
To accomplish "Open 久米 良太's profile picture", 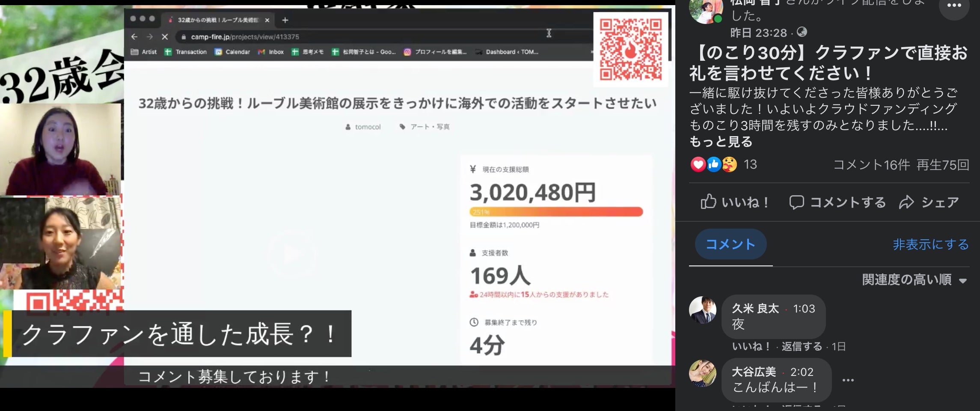I will pyautogui.click(x=702, y=310).
